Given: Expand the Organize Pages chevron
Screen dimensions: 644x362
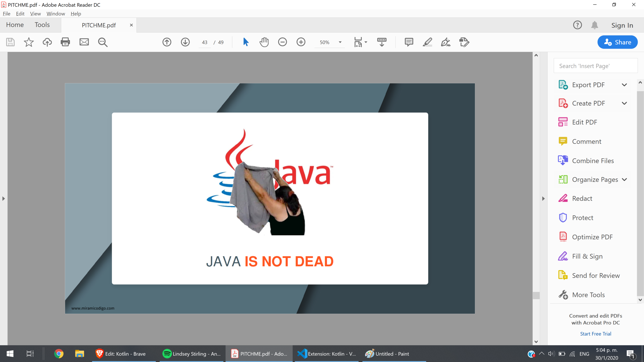Looking at the screenshot, I should (624, 180).
